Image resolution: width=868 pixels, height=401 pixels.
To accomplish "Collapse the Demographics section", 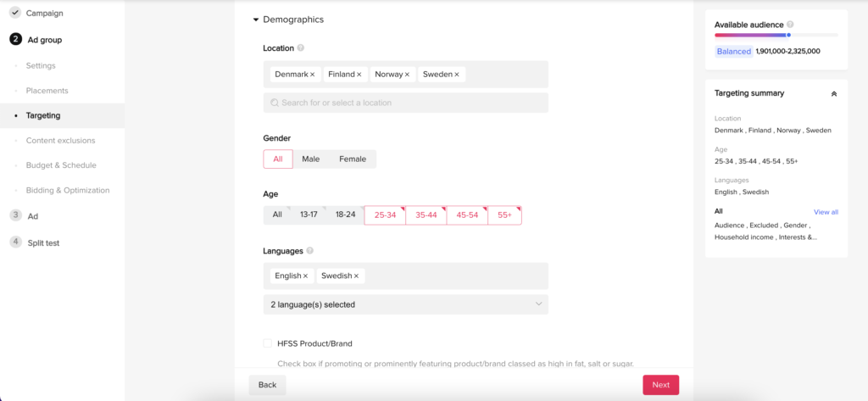I will pos(256,20).
